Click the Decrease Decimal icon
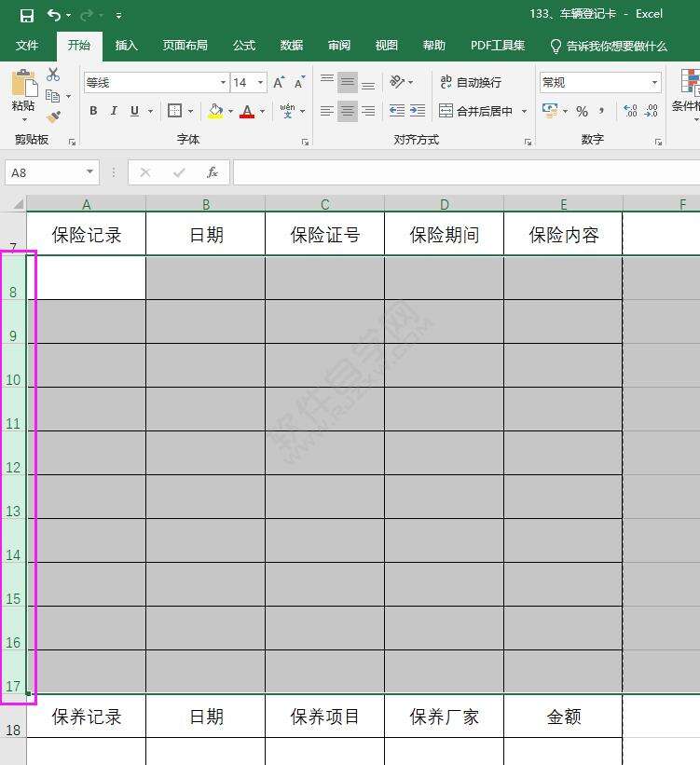 pos(652,111)
